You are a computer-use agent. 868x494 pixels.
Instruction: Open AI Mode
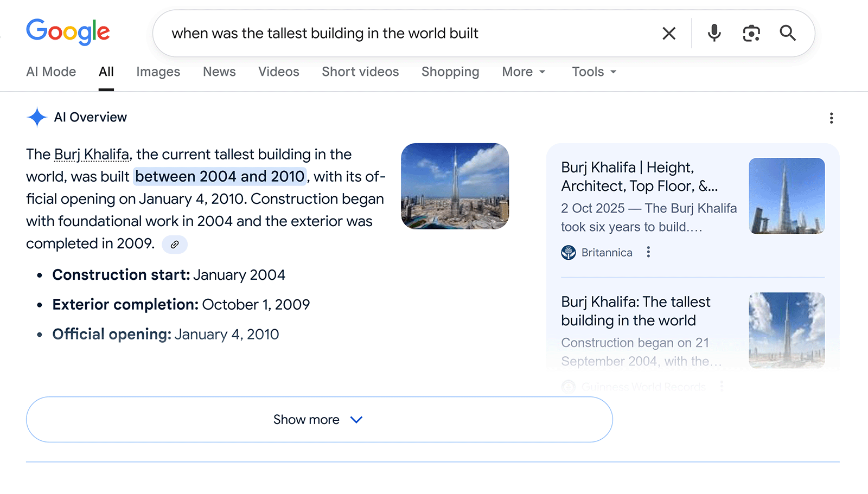[x=50, y=72]
